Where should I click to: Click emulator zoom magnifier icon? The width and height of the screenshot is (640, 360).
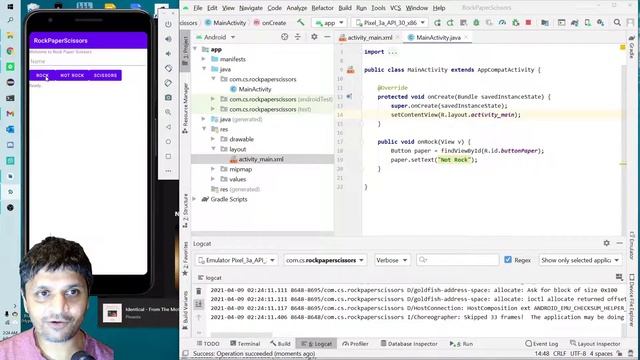click(x=168, y=112)
